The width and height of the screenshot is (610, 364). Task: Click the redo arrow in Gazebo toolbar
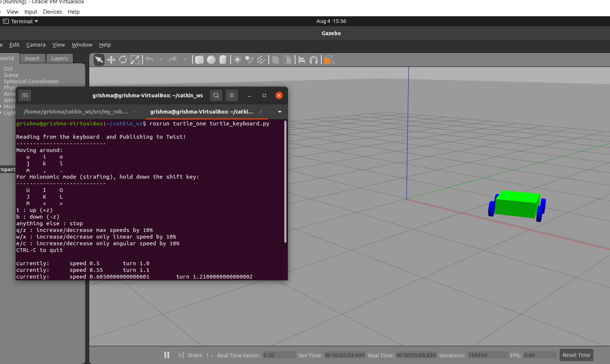point(173,60)
